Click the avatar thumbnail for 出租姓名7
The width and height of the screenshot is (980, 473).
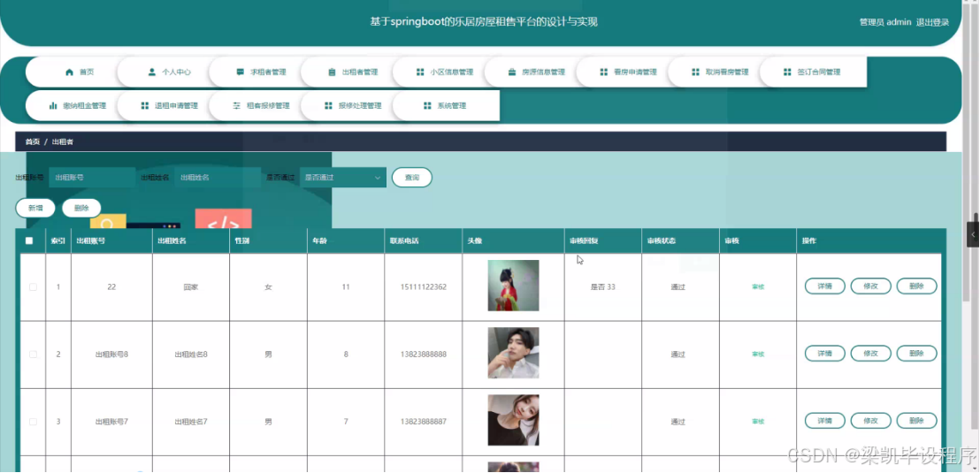[513, 421]
